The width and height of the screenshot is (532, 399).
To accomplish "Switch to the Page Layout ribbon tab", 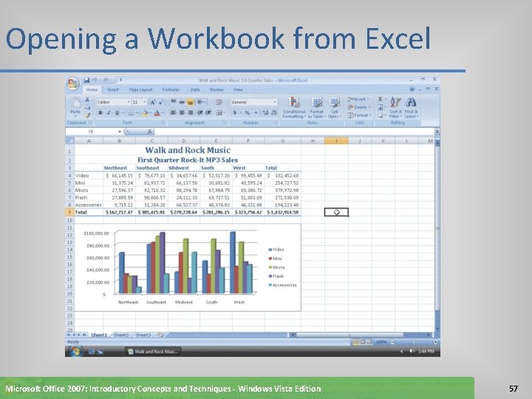I will (x=141, y=89).
